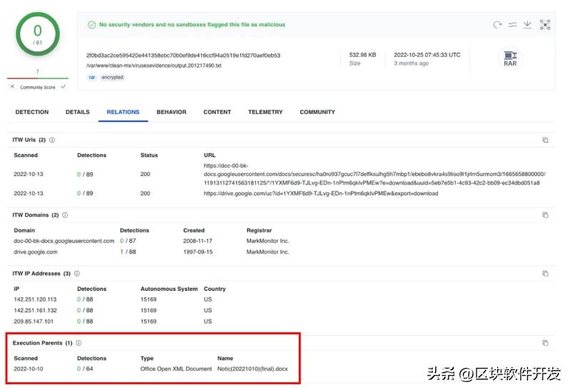Click the find similar files icon
Screen dimensions: 572x392
[513, 25]
